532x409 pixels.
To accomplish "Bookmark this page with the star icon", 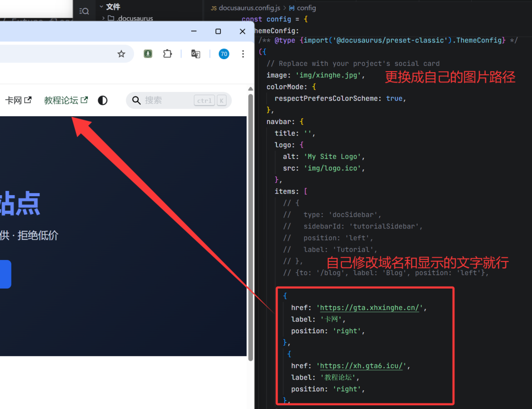I will (121, 54).
